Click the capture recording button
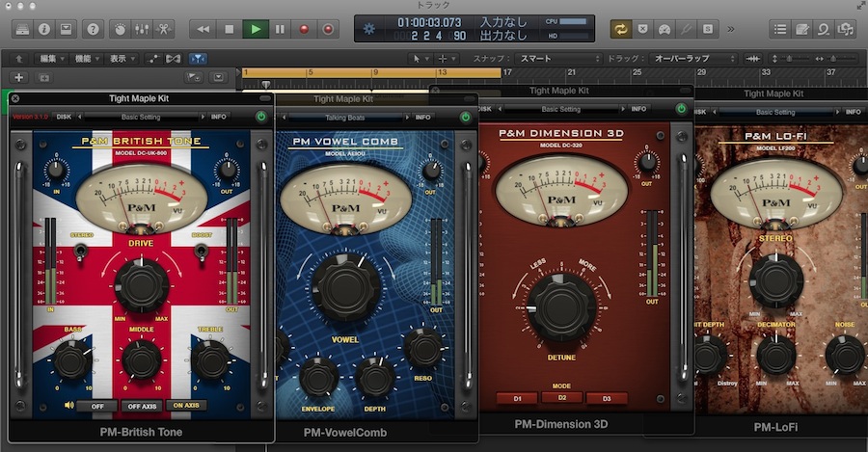Screen dimensions: 868x452 click(x=328, y=29)
